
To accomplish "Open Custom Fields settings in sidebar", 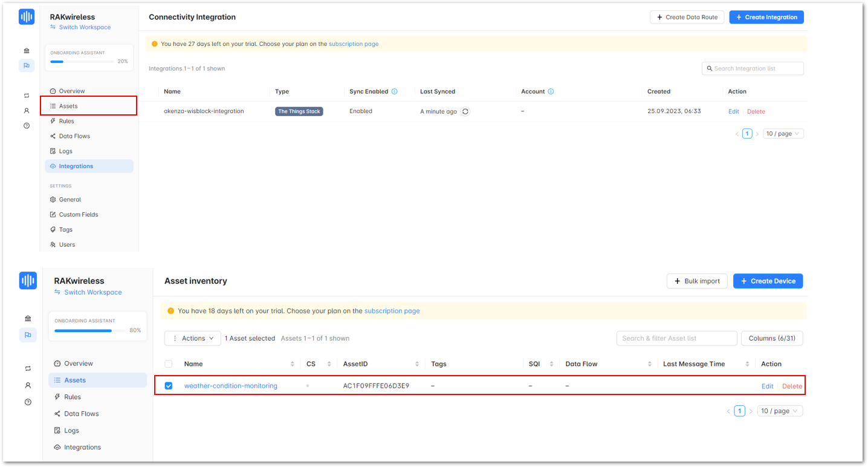I will (89, 214).
